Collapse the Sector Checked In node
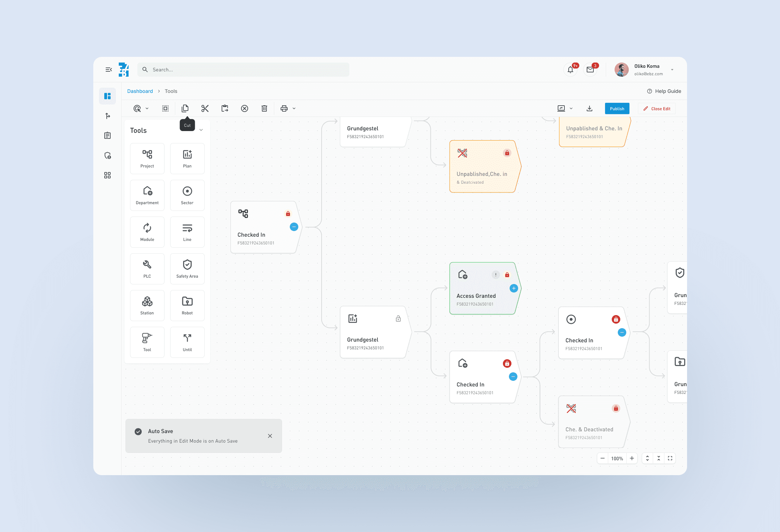The height and width of the screenshot is (532, 780). click(622, 332)
